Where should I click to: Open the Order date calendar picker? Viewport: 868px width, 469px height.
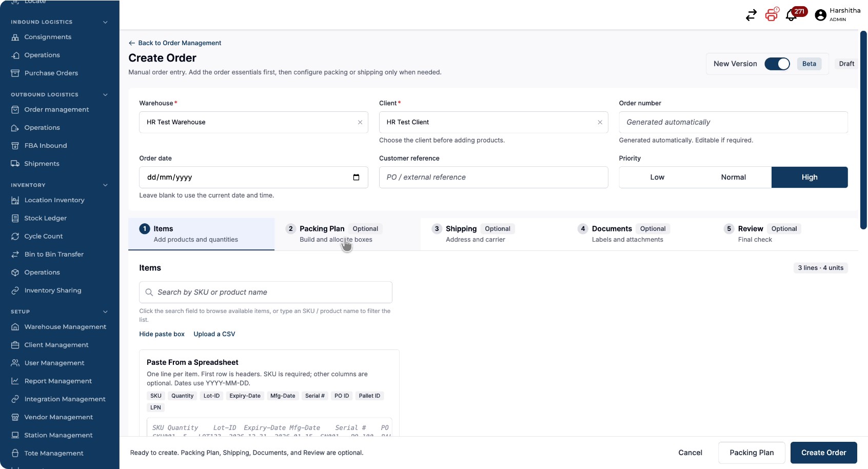(x=356, y=177)
